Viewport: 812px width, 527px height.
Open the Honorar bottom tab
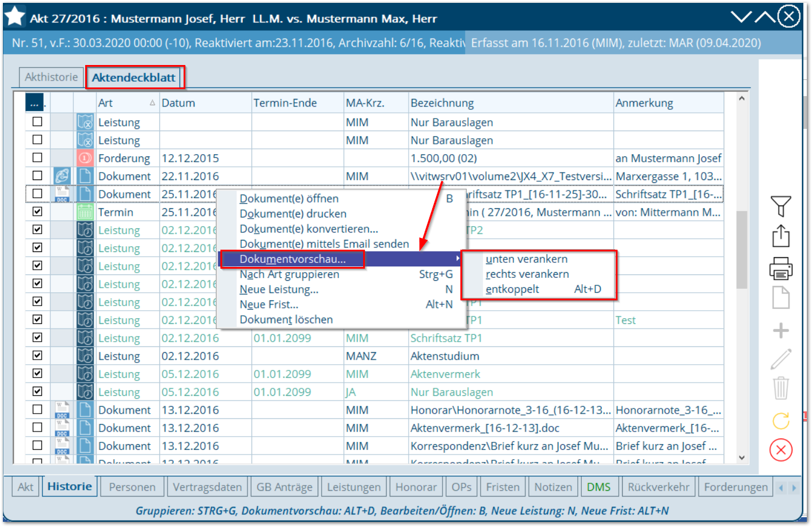[x=416, y=487]
